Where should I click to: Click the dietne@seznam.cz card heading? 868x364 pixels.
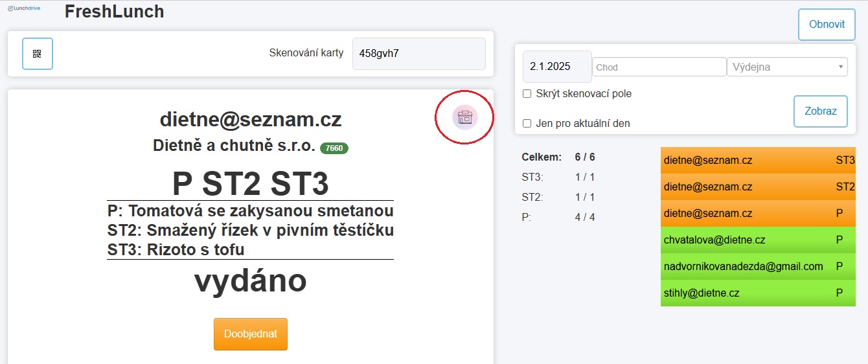[251, 120]
